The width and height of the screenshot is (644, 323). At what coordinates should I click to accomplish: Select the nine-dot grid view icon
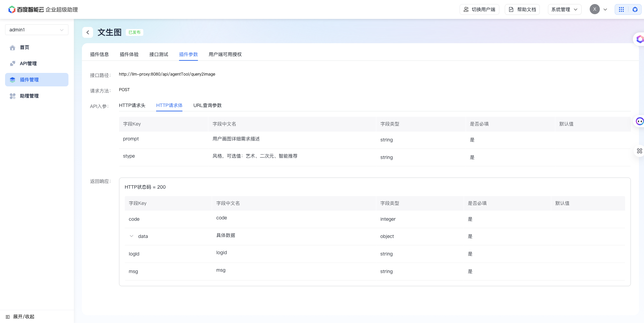click(621, 9)
